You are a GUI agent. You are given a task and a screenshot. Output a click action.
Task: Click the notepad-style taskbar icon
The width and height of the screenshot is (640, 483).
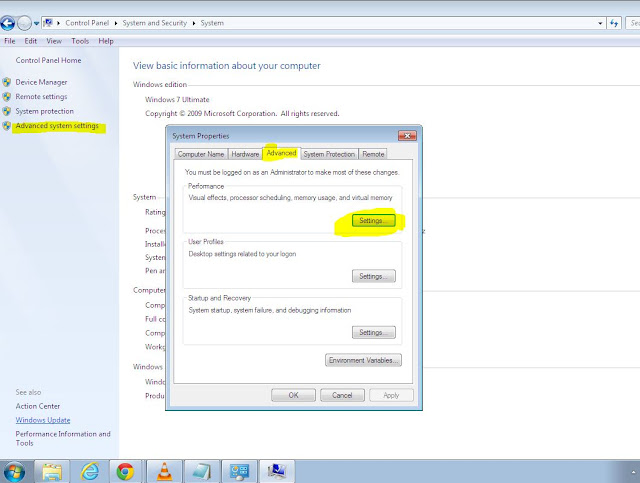click(x=202, y=472)
